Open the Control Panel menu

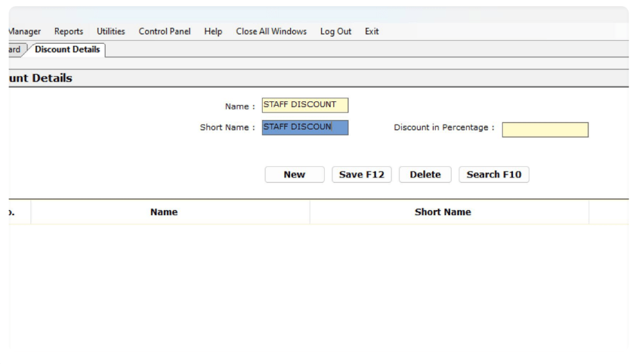(x=164, y=32)
